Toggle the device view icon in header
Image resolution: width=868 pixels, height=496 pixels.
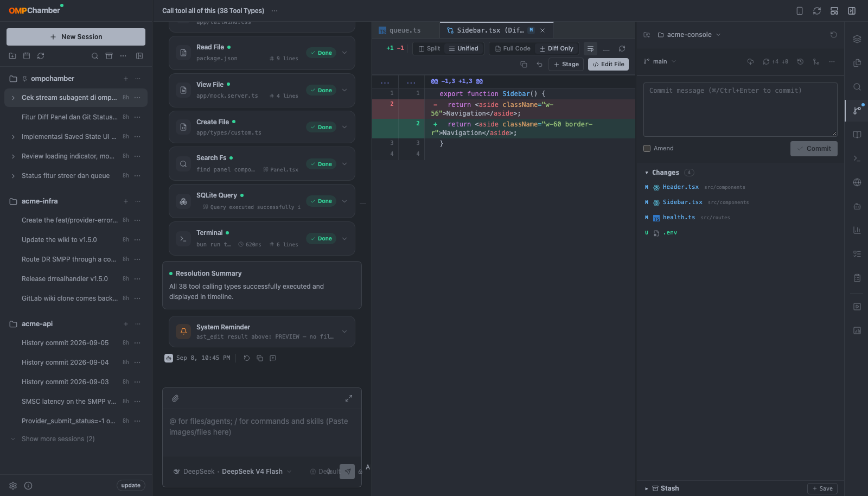click(800, 11)
